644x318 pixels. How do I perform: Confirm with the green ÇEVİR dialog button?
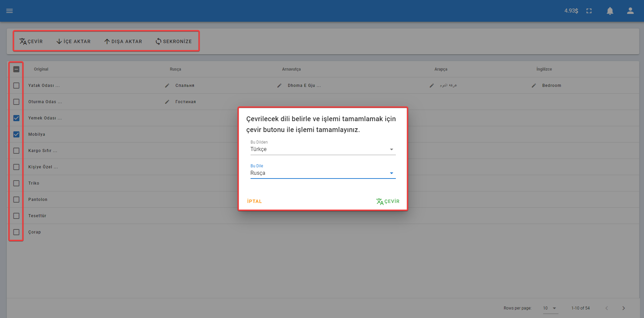(388, 201)
